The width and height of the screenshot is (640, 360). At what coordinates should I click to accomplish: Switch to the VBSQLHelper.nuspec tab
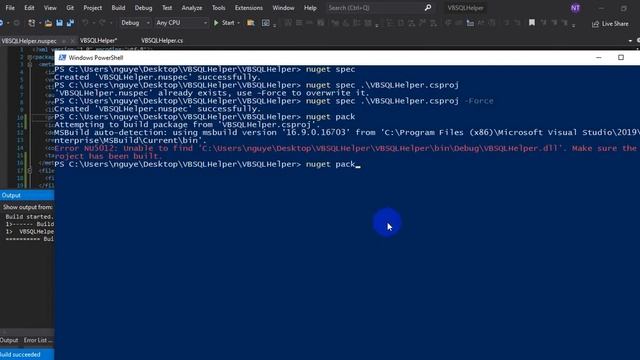coord(29,41)
